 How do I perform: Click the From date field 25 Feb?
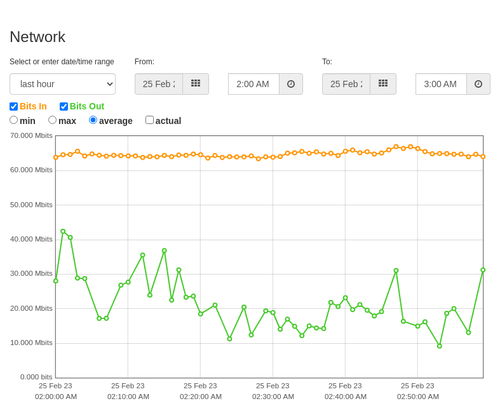point(159,84)
